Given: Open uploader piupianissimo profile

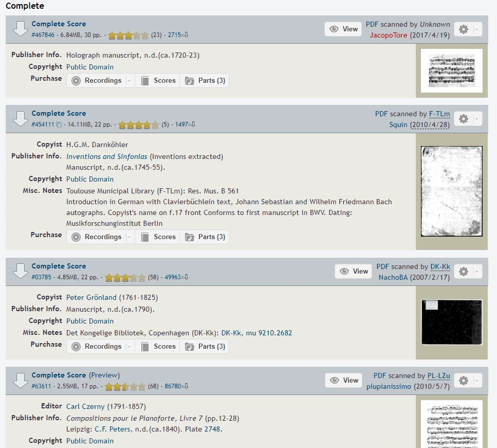Looking at the screenshot, I should coord(389,386).
